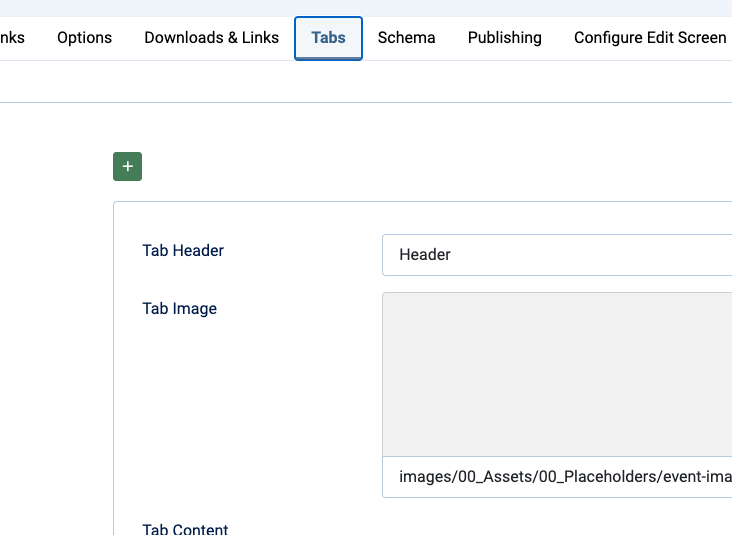Viewport: 732px width, 535px height.
Task: Open the Publishing tab
Action: (504, 38)
